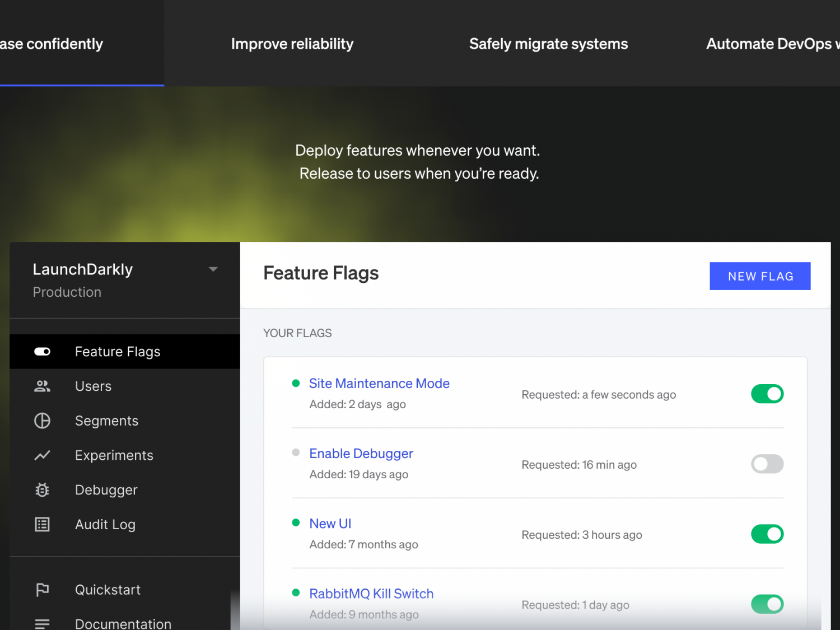Select the Production environment label
This screenshot has width=840, height=630.
point(67,292)
